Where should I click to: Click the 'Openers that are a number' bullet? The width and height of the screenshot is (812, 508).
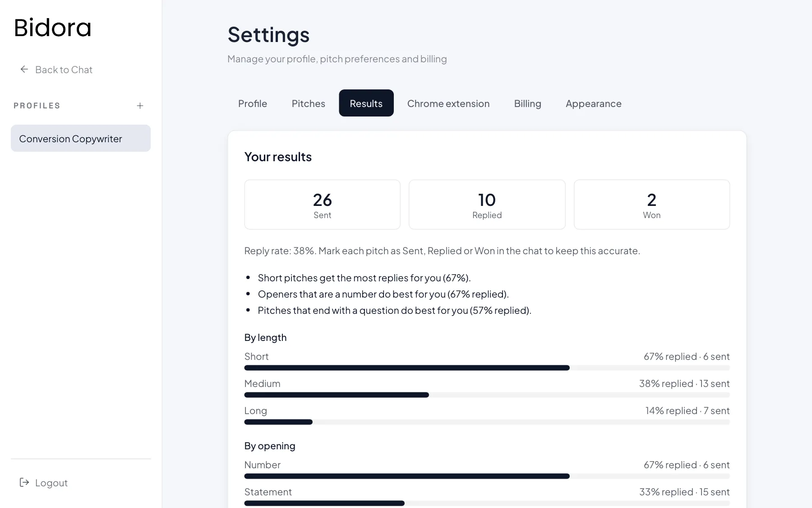coord(383,294)
